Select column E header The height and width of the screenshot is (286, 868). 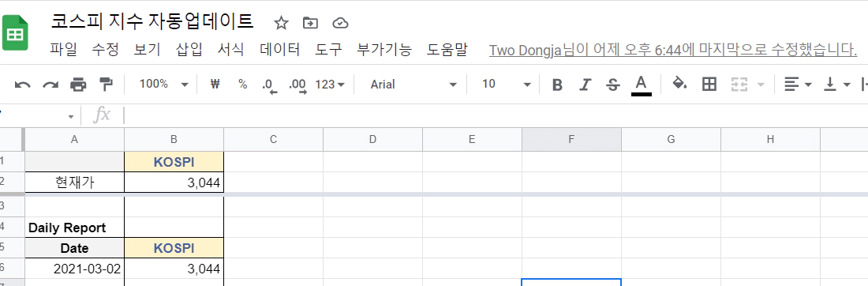click(x=472, y=140)
